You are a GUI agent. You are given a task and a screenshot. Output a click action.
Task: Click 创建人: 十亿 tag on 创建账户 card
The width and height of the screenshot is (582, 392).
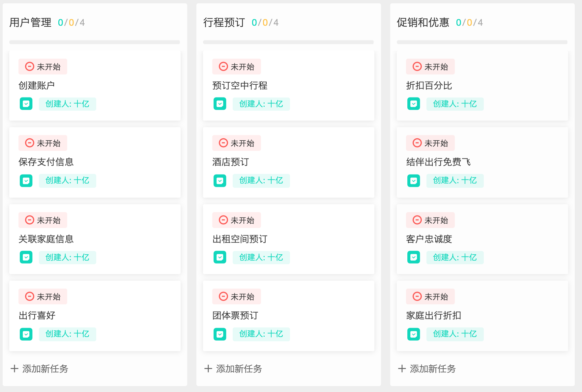click(67, 104)
